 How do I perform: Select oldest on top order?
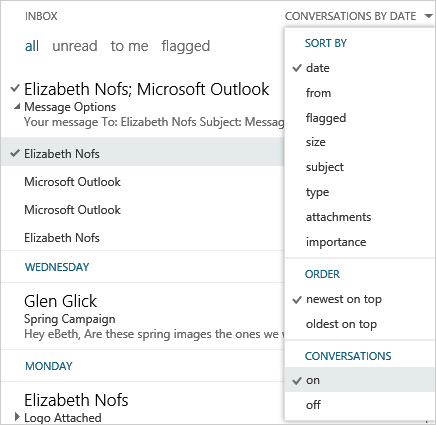341,324
